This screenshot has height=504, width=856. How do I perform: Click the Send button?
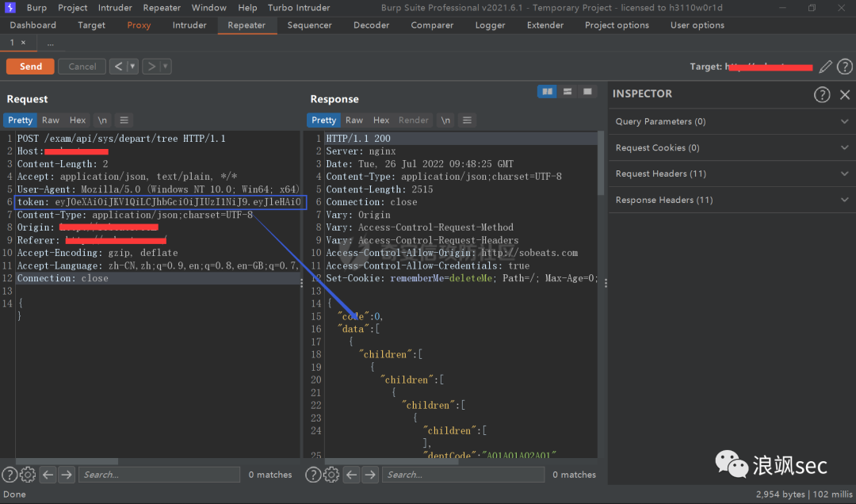[31, 66]
